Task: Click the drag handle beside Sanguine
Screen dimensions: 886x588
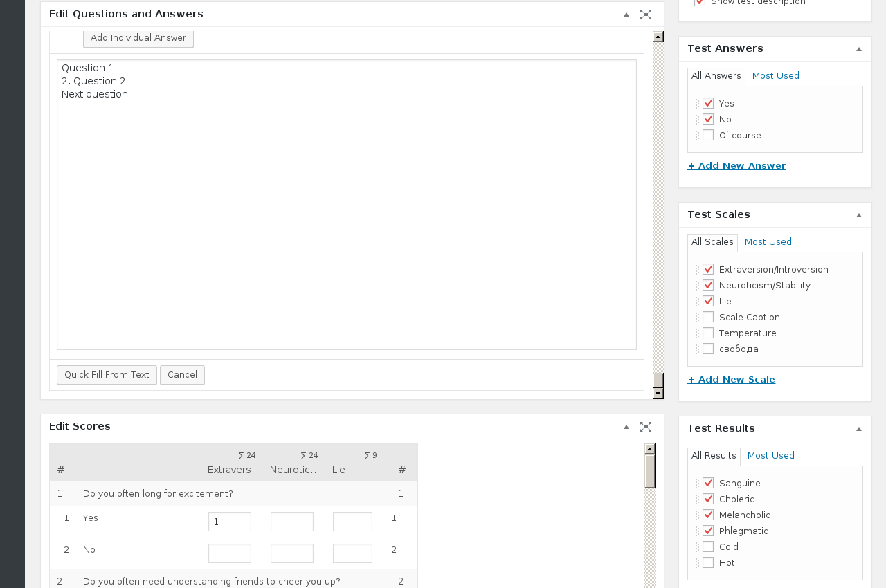Action: pyautogui.click(x=697, y=484)
